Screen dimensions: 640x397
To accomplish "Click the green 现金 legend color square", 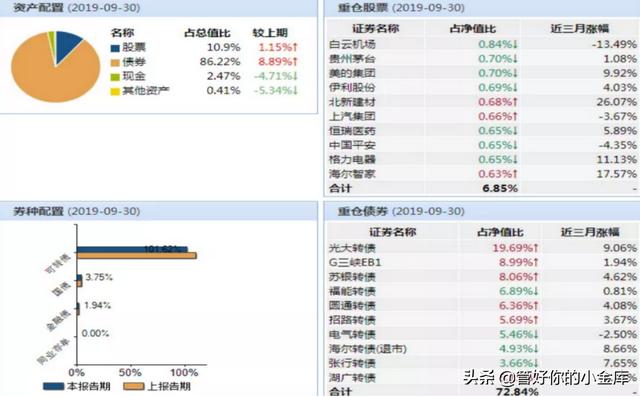I will [115, 77].
